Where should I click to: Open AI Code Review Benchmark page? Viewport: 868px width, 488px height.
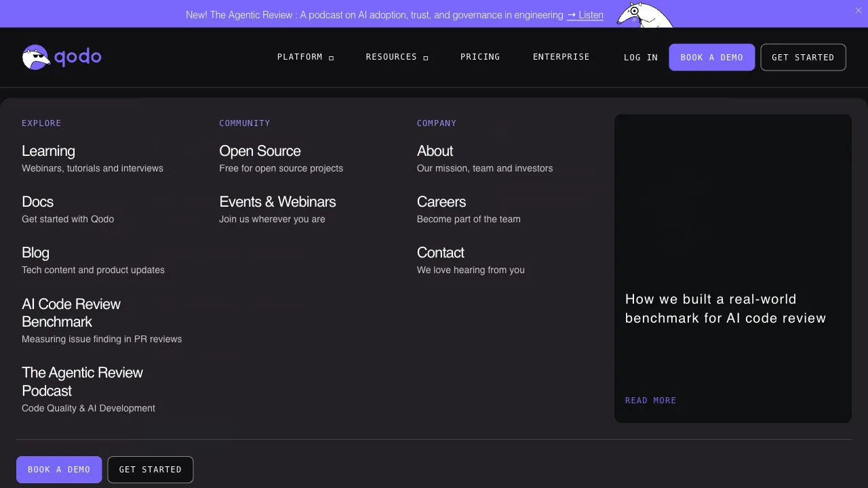click(71, 312)
